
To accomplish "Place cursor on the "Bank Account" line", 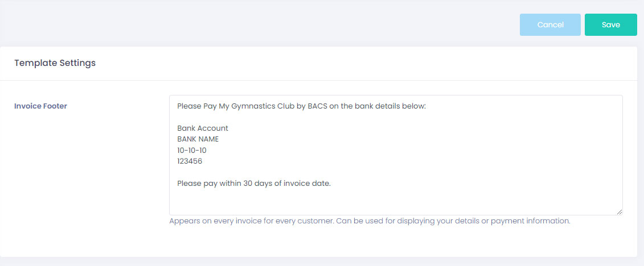I will 203,128.
